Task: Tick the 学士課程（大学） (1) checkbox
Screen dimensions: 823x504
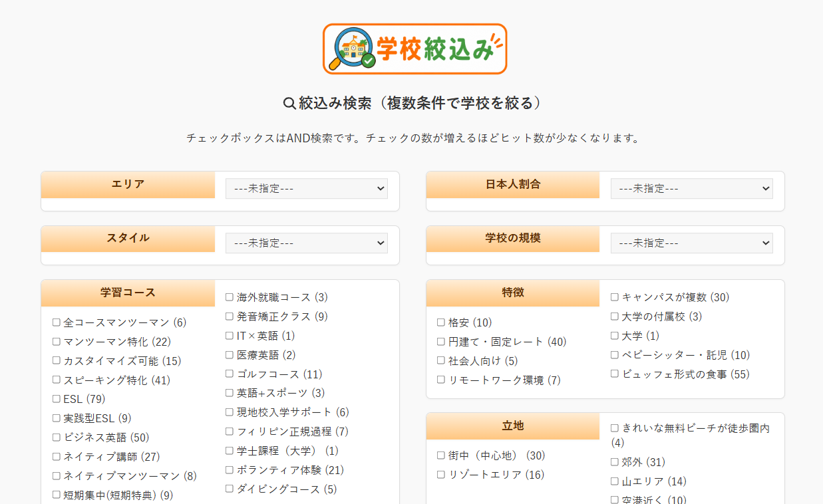Action: (x=230, y=451)
